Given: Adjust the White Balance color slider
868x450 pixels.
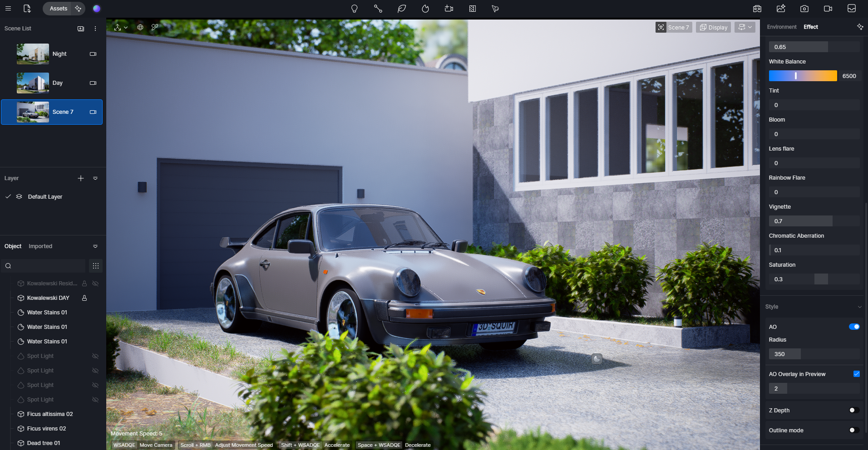Looking at the screenshot, I should pos(803,76).
